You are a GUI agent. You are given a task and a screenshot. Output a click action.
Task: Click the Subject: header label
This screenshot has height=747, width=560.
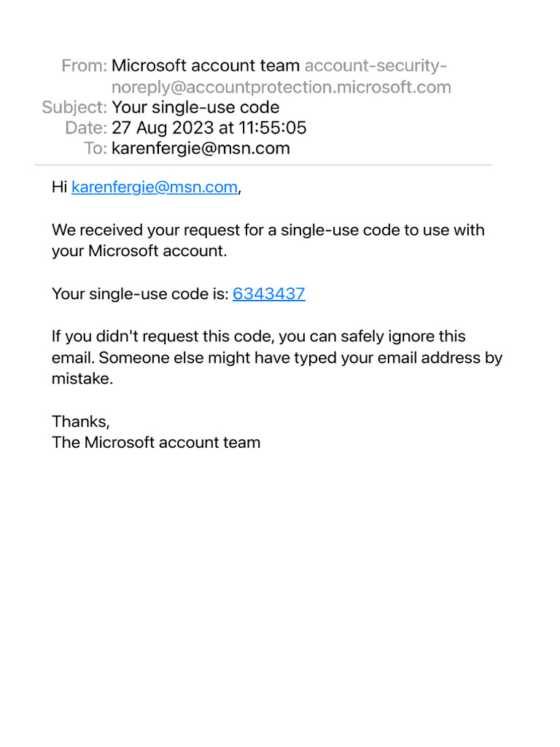coord(74,108)
